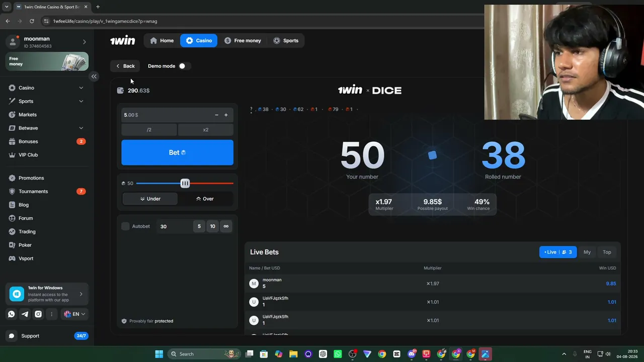Set autobet rounds to 5
Viewport: 644px width, 362px height.
click(x=199, y=226)
